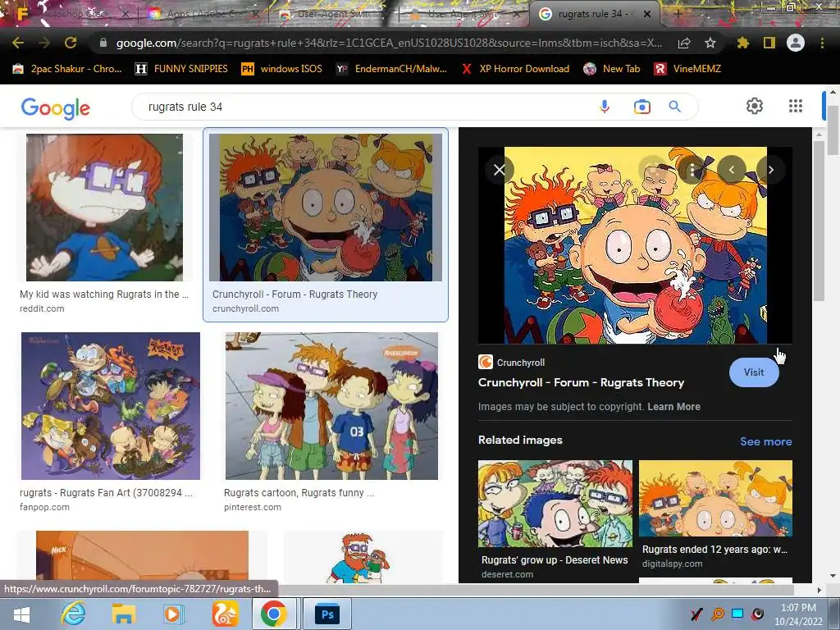This screenshot has height=630, width=840.
Task: Close the rugrats rule 34 tab
Action: coord(647,14)
